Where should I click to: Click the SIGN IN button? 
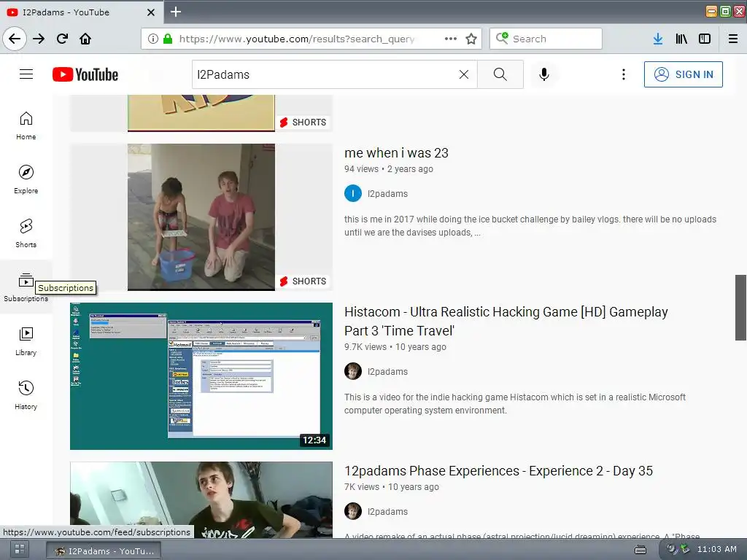point(683,74)
